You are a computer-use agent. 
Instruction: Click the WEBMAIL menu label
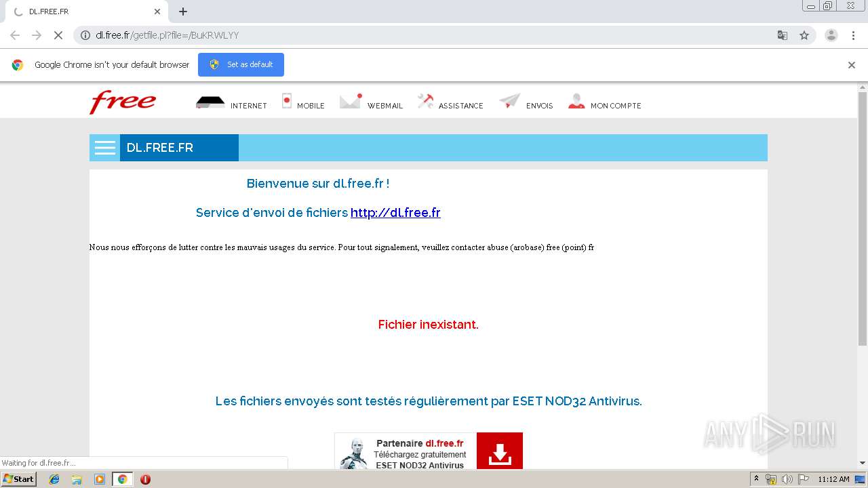[x=385, y=106]
